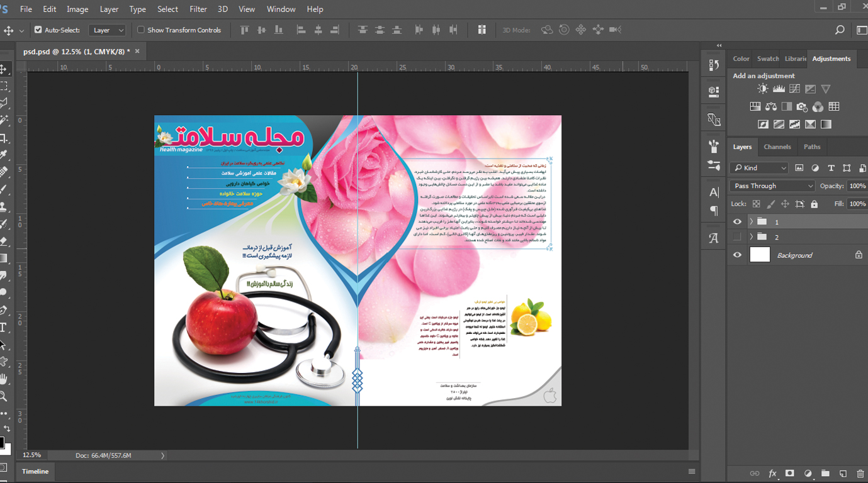The height and width of the screenshot is (483, 868).
Task: Click the foreground color swatch
Action: pyautogui.click(x=1, y=442)
